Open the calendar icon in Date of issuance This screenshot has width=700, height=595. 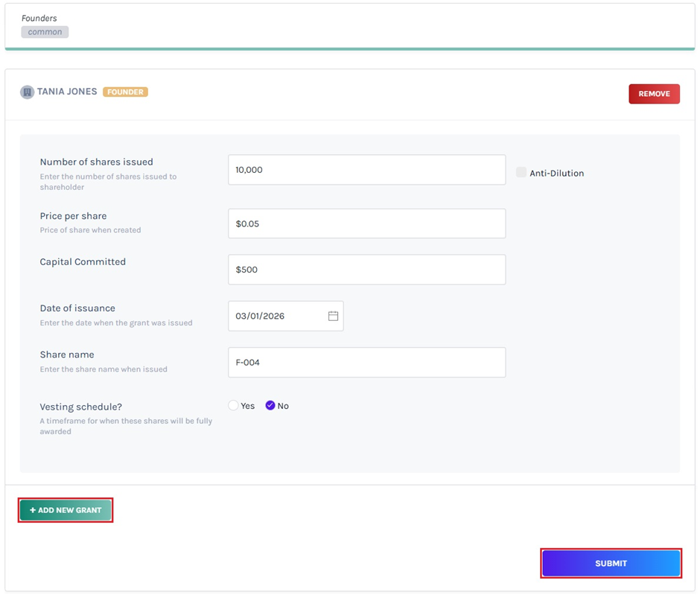(333, 316)
